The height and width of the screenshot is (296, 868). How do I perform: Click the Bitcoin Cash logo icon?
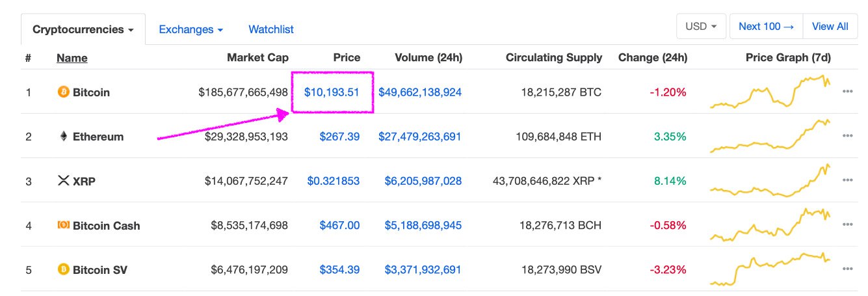coord(64,225)
